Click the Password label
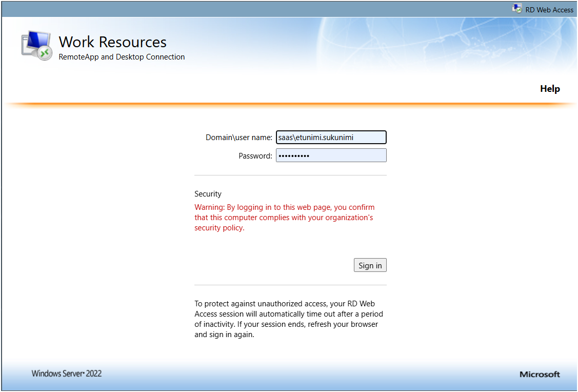This screenshot has width=578, height=392. click(255, 156)
